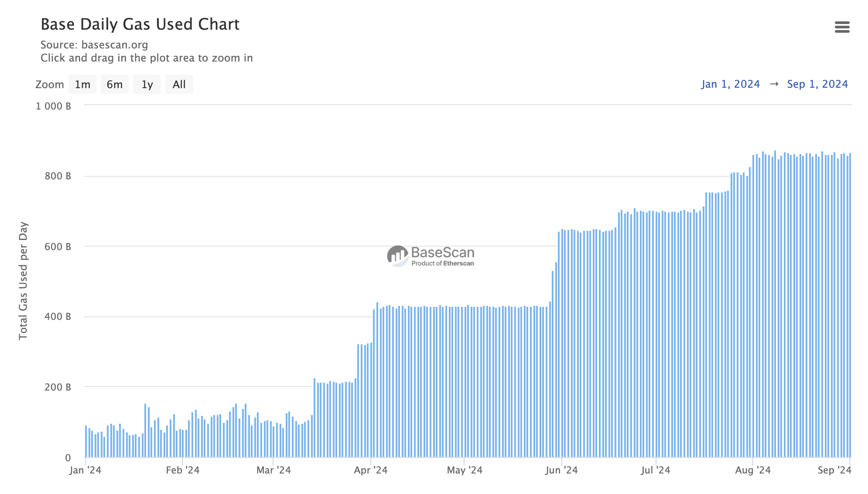Click the arrow between the date range
868x494 pixels.
point(774,84)
